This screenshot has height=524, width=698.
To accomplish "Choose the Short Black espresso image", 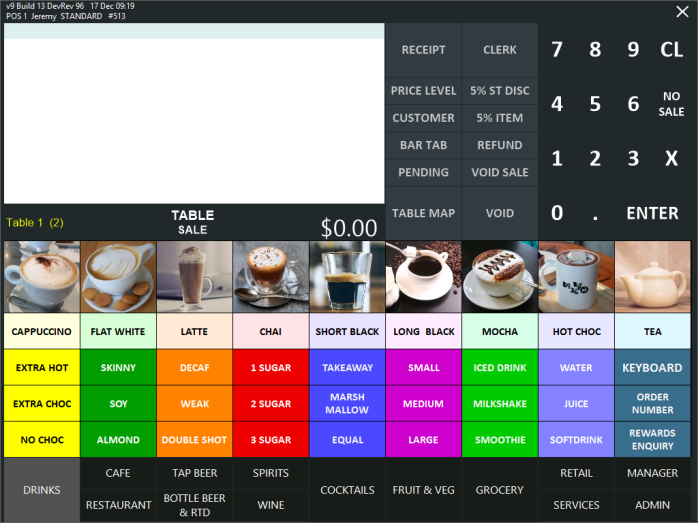I will point(347,277).
